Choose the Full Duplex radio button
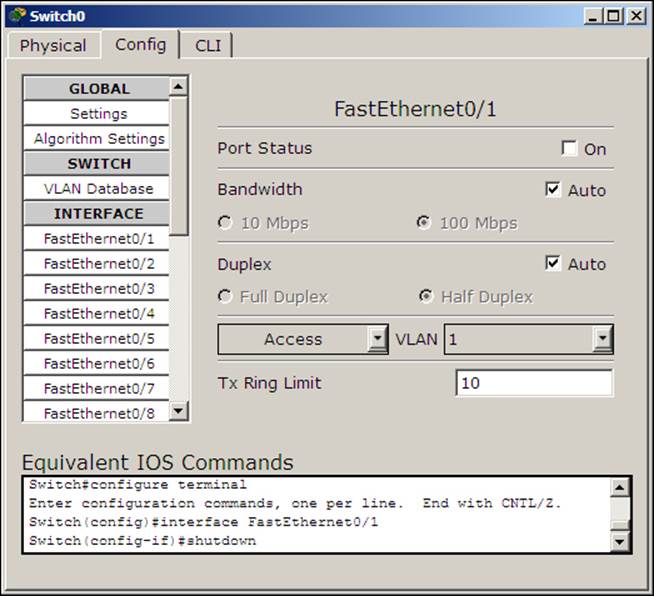Image resolution: width=654 pixels, height=596 pixels. pyautogui.click(x=225, y=296)
